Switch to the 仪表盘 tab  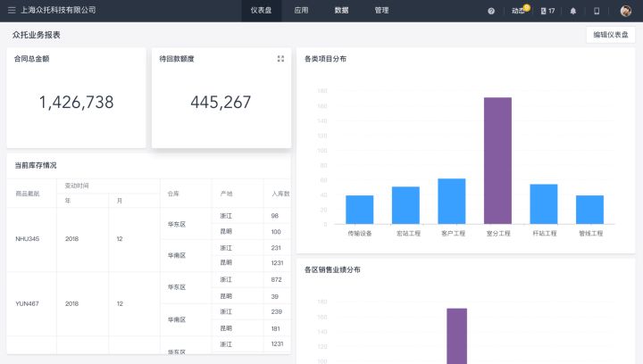[x=261, y=11]
